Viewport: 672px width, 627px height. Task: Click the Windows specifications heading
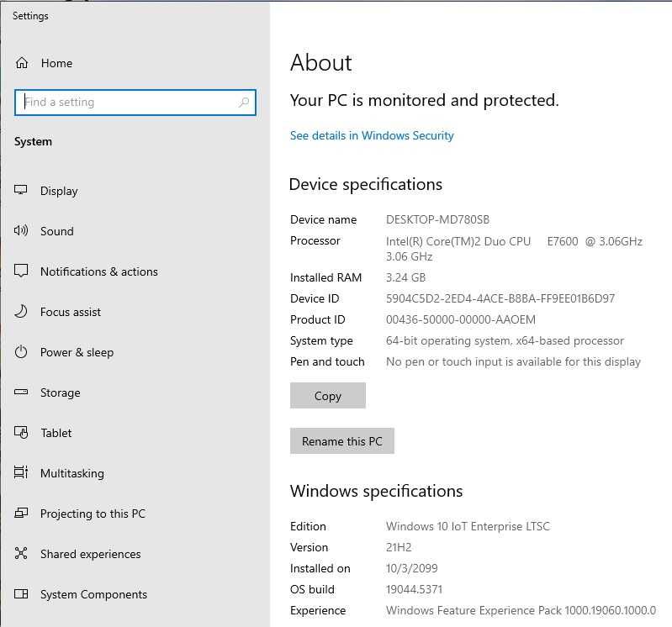[x=376, y=491]
